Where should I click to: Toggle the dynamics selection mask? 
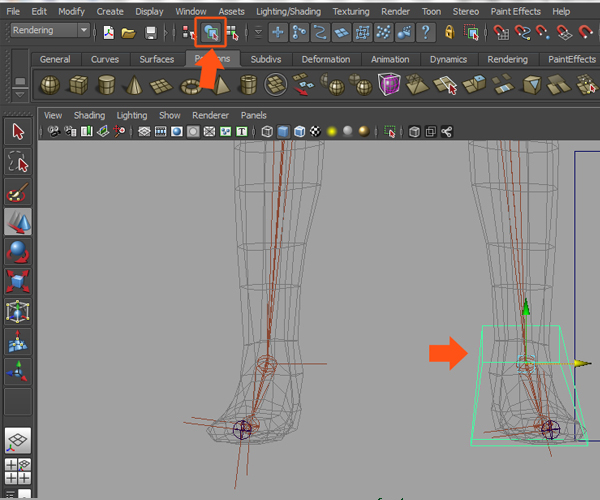383,32
